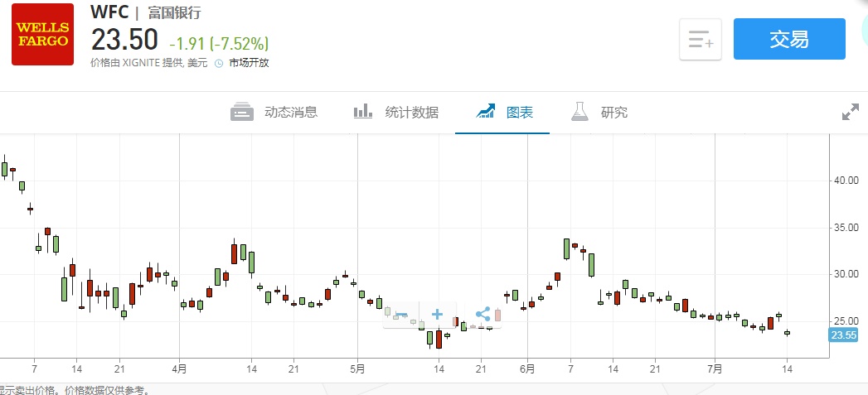Add WFC to watchlist

pyautogui.click(x=701, y=39)
